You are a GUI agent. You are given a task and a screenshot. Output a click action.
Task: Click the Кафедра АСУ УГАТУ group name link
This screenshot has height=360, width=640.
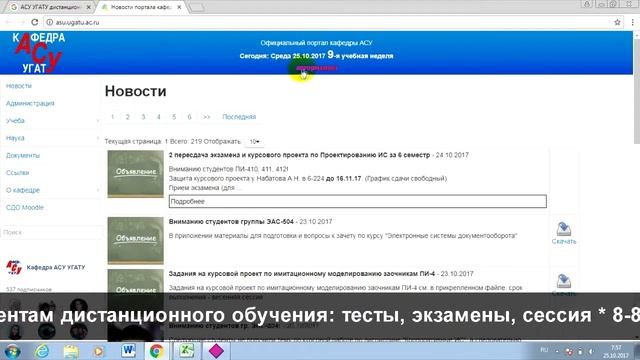click(x=56, y=268)
